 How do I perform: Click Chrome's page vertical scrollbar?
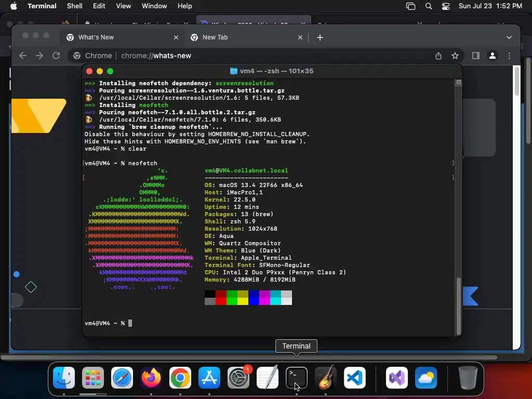tap(517, 82)
